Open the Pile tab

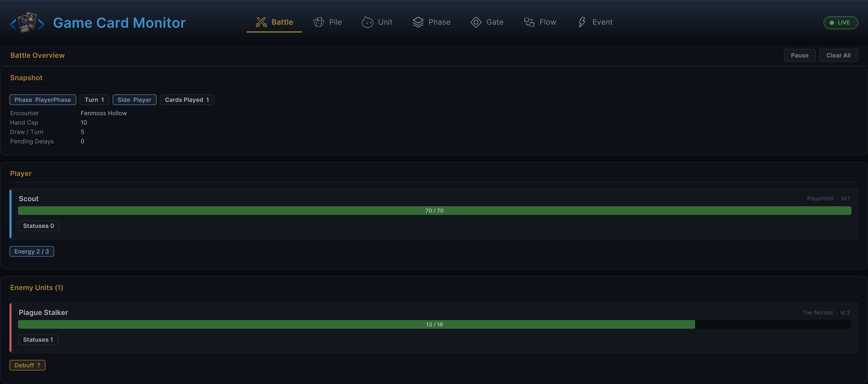(x=327, y=22)
